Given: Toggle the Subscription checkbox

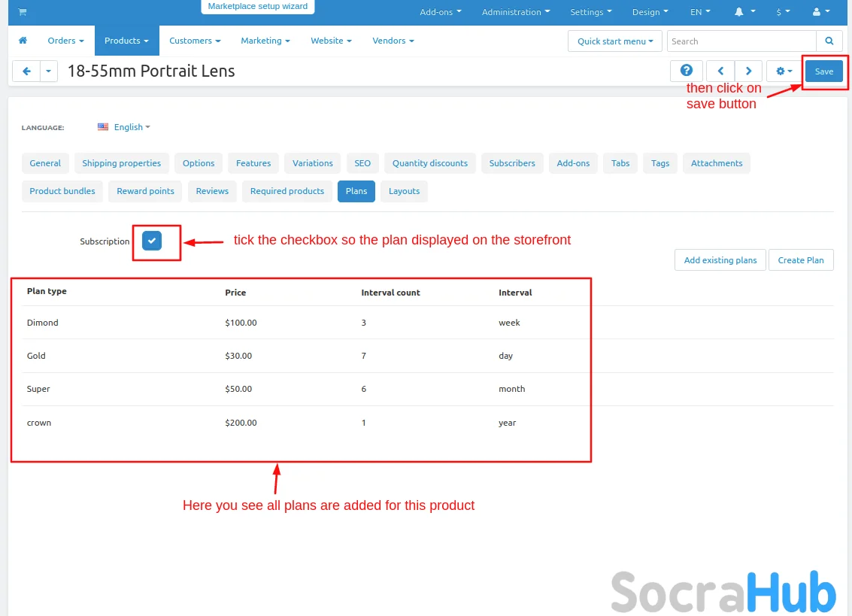Looking at the screenshot, I should 152,241.
